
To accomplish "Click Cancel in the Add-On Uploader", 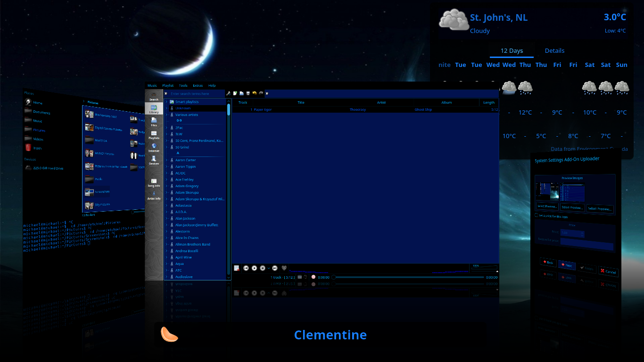I will [x=608, y=271].
